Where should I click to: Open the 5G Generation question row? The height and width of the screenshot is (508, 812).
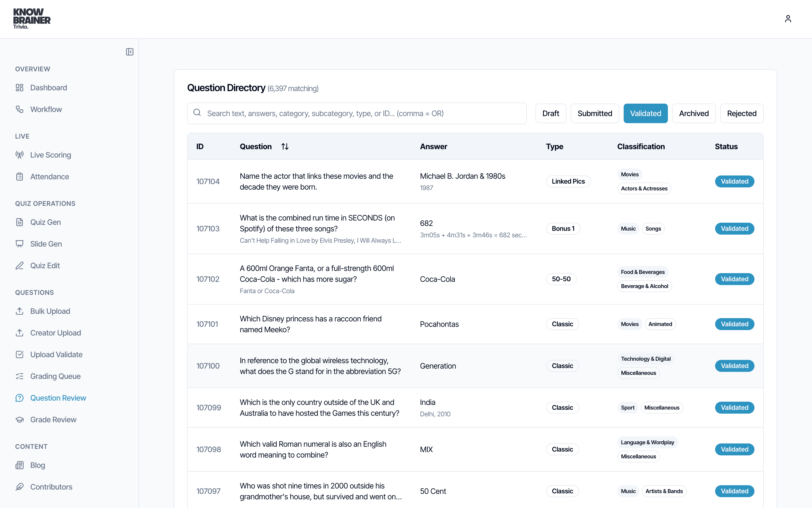click(x=475, y=366)
